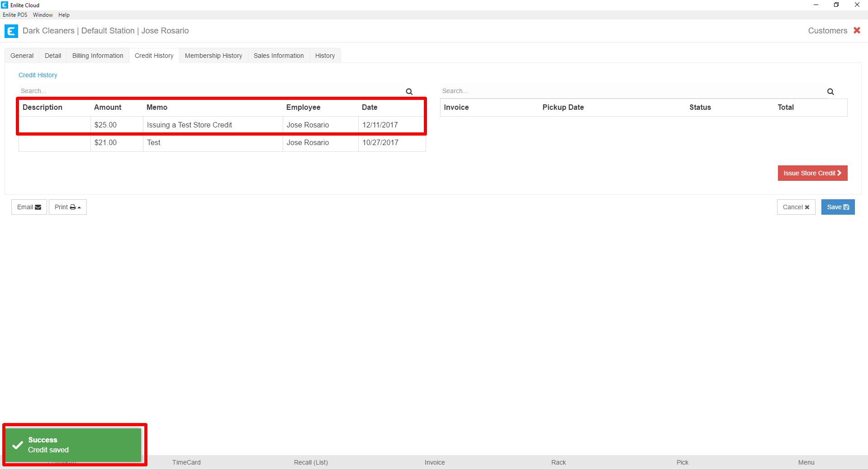This screenshot has height=470, width=868.
Task: Sort by the Total column header
Action: pos(786,107)
